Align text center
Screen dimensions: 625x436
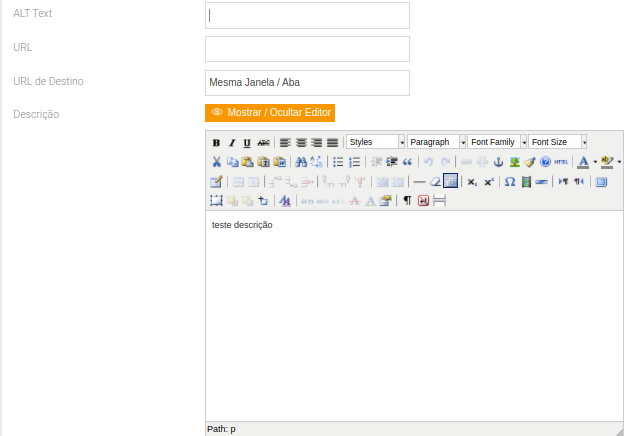click(x=301, y=143)
